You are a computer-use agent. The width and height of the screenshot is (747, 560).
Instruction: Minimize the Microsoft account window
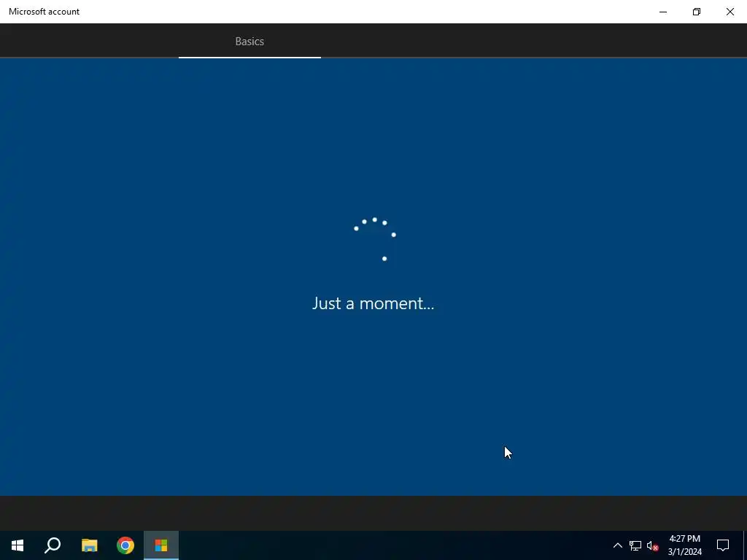click(662, 12)
